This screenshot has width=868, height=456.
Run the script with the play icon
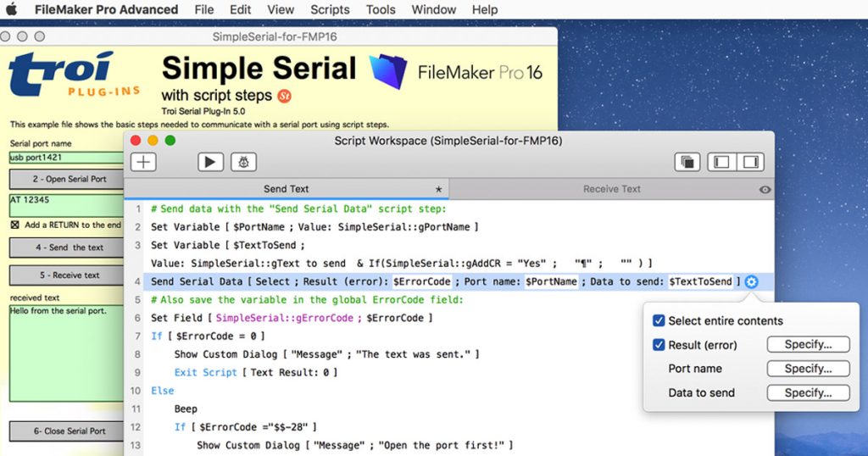(210, 162)
